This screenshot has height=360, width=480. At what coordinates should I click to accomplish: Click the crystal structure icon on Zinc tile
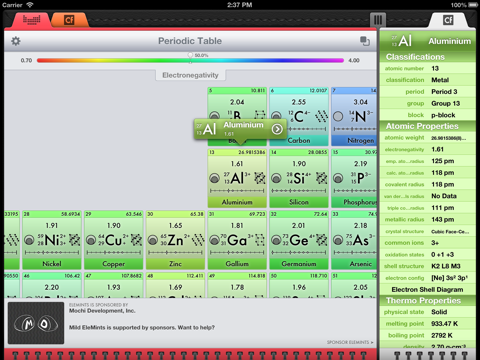click(x=198, y=240)
